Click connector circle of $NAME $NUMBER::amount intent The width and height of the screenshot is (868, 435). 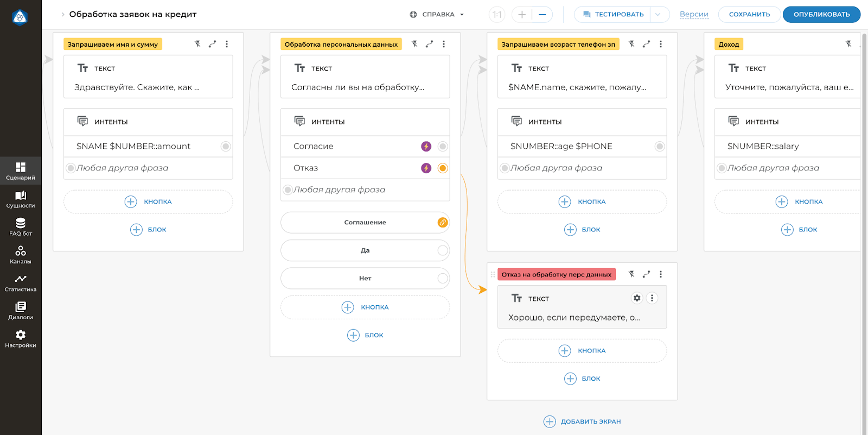226,146
